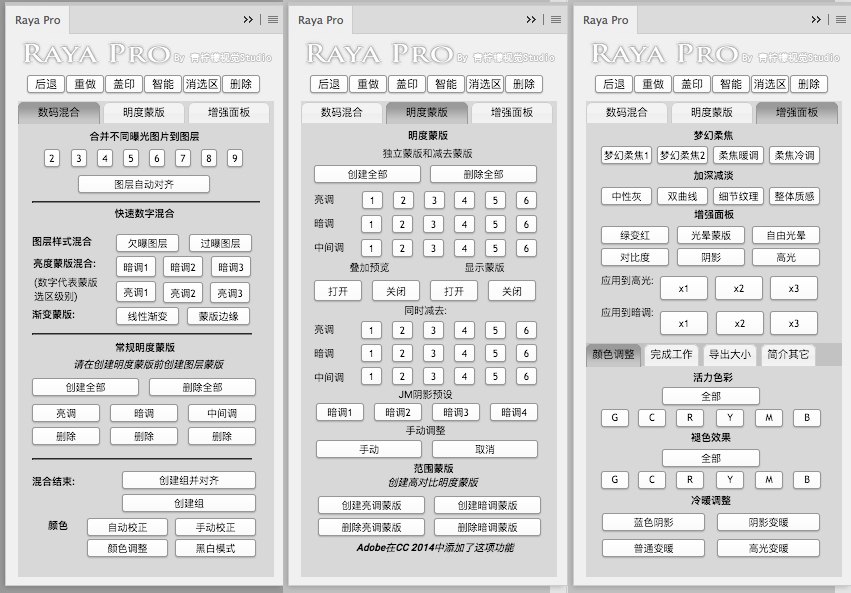Click x2 in 应用到高光 row
This screenshot has width=851, height=593.
click(739, 289)
